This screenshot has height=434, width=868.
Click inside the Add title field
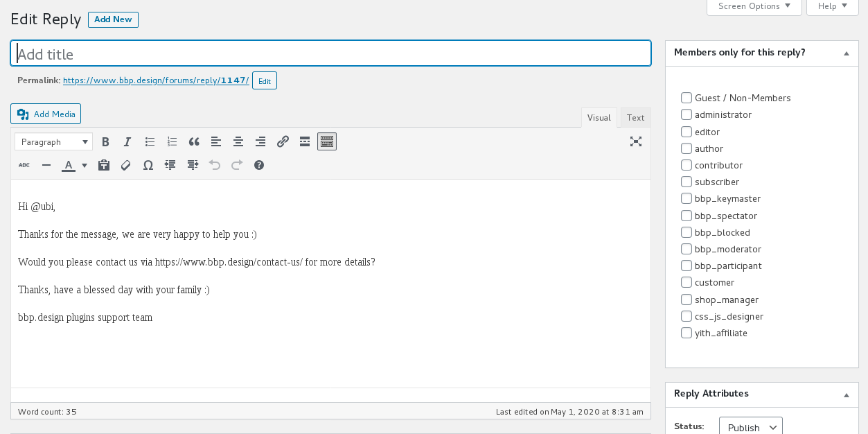330,53
